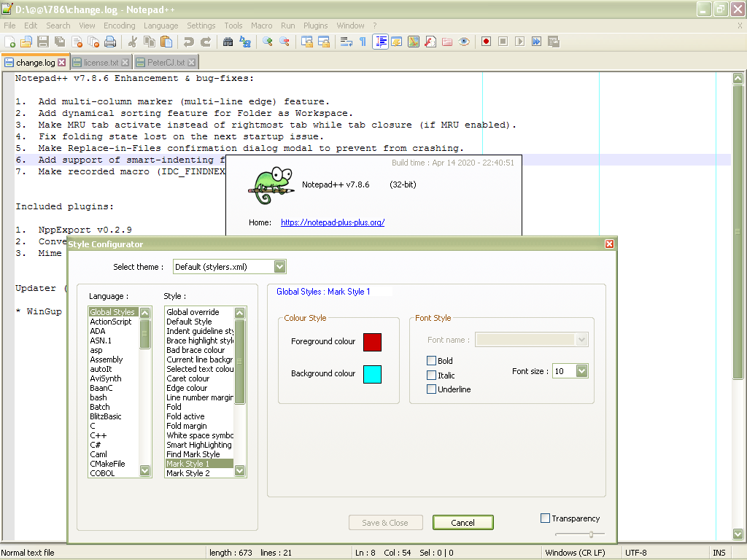Viewport: 747px width, 560px height.
Task: Save the current file using the toolbar
Action: tap(43, 42)
